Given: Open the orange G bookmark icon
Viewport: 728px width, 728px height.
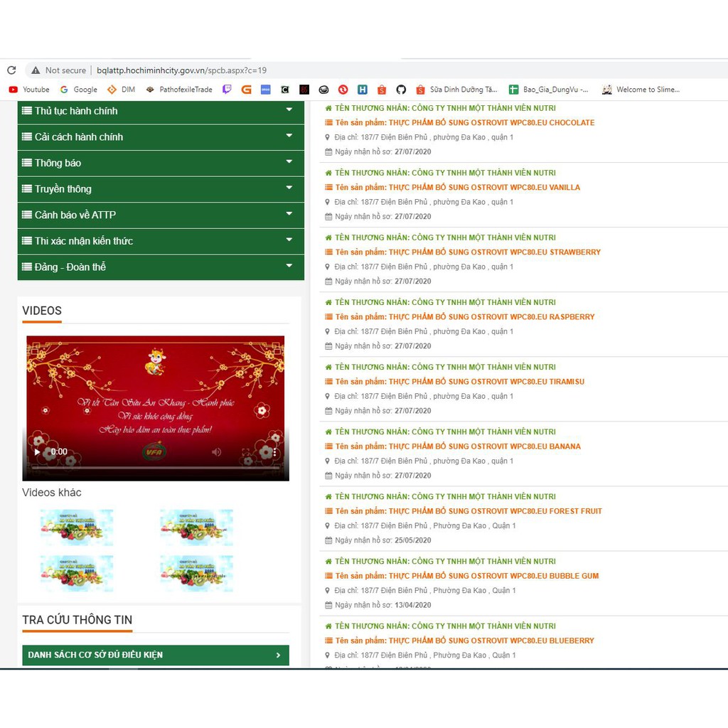Looking at the screenshot, I should click(x=246, y=90).
